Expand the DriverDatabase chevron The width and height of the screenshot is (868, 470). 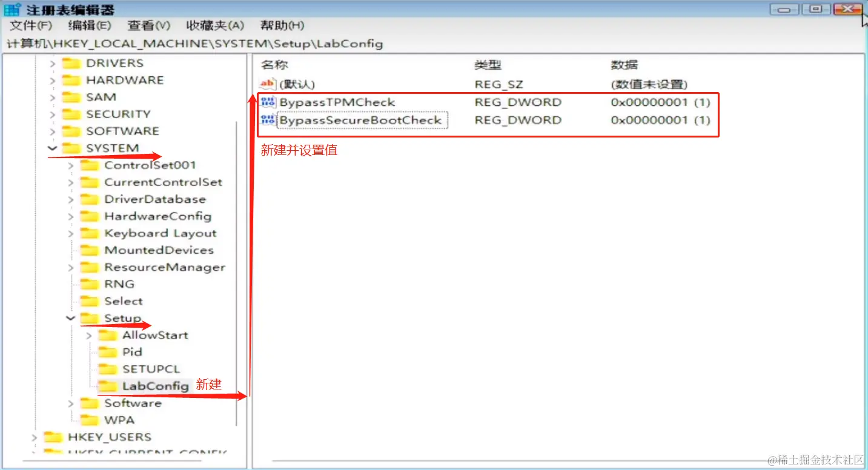point(71,199)
